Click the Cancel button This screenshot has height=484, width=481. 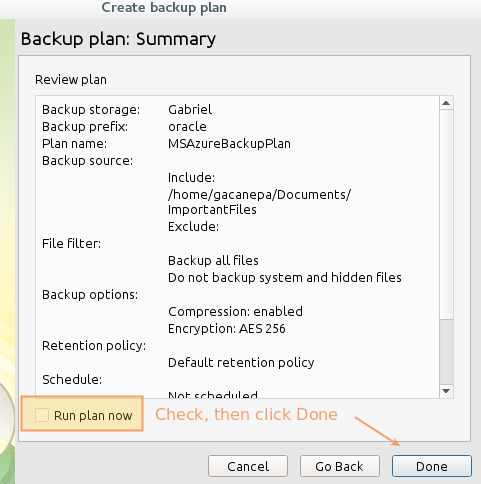[x=248, y=466]
